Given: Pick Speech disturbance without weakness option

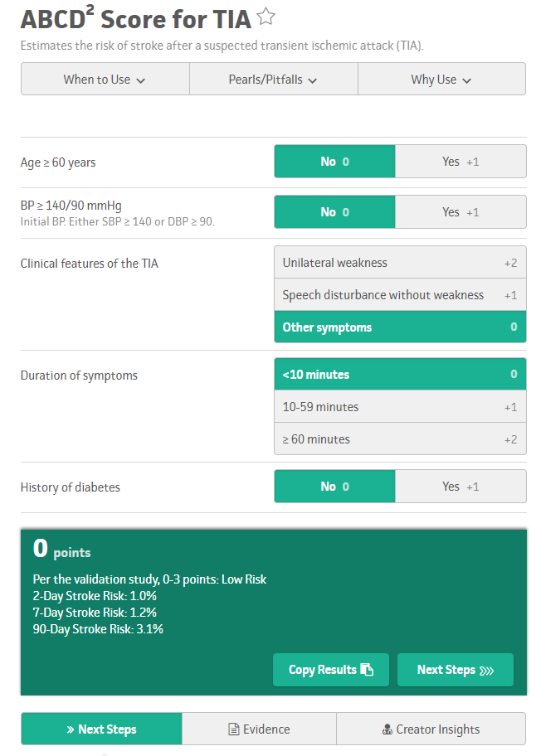Looking at the screenshot, I should tap(399, 295).
